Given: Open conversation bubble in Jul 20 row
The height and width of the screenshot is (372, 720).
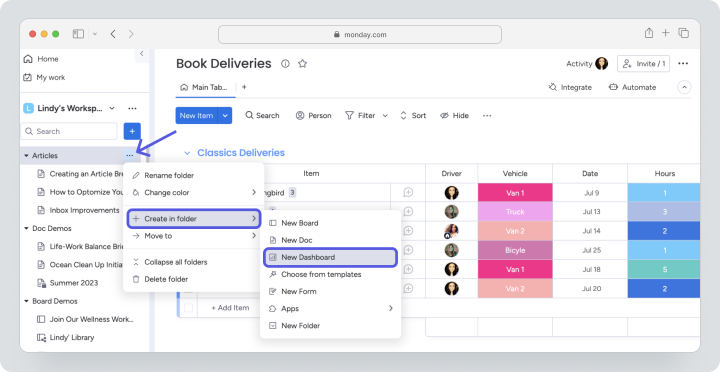Looking at the screenshot, I should pyautogui.click(x=408, y=288).
